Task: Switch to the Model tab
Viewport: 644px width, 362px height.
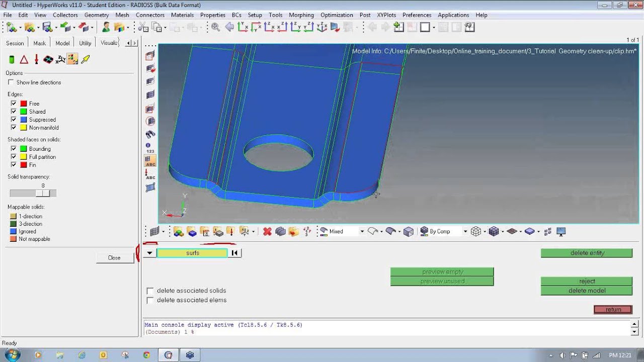Action: 62,43
